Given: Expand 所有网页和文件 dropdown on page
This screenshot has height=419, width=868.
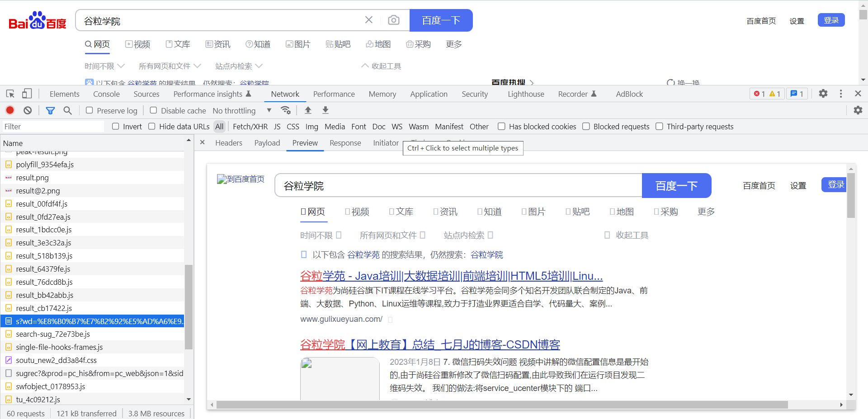Looking at the screenshot, I should coord(170,66).
